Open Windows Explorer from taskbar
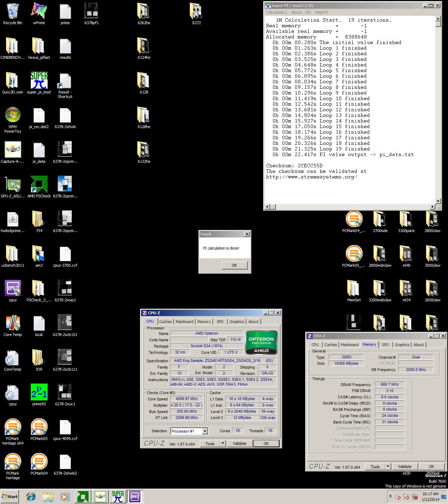This screenshot has height=504, width=448. coord(48,497)
